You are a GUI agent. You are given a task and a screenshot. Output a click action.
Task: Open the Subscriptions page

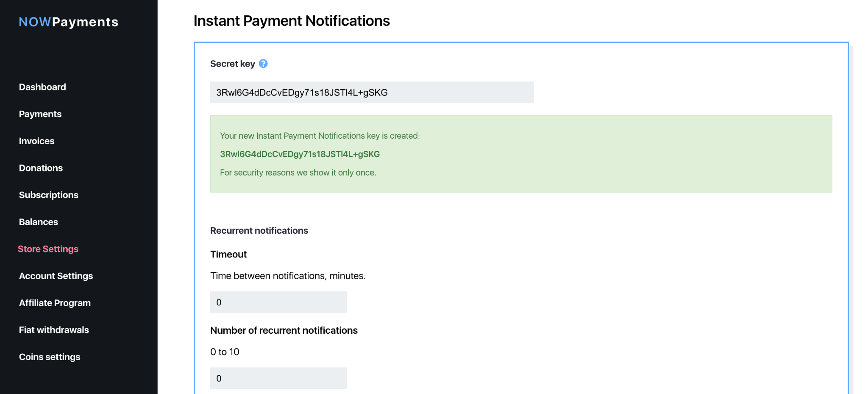tap(49, 195)
